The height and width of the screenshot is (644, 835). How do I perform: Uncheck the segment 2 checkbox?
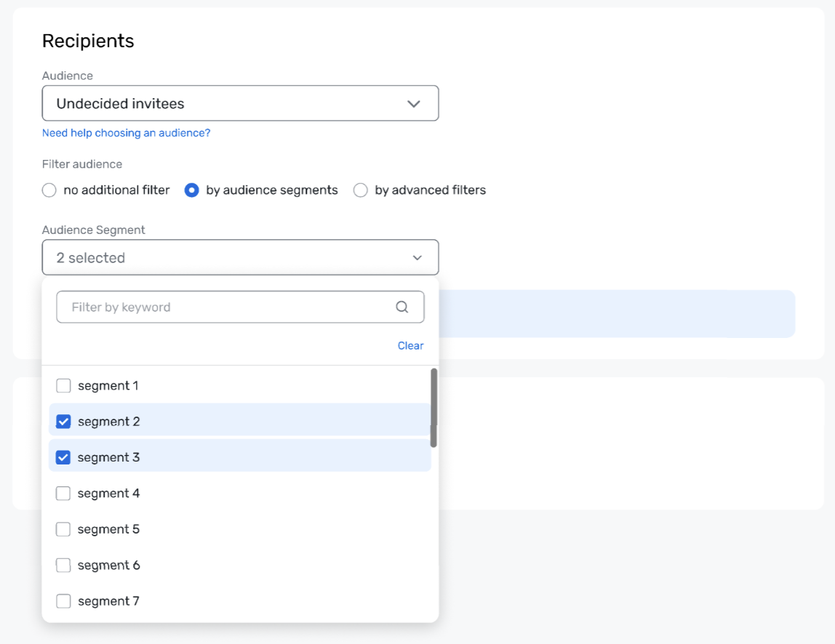[63, 422]
